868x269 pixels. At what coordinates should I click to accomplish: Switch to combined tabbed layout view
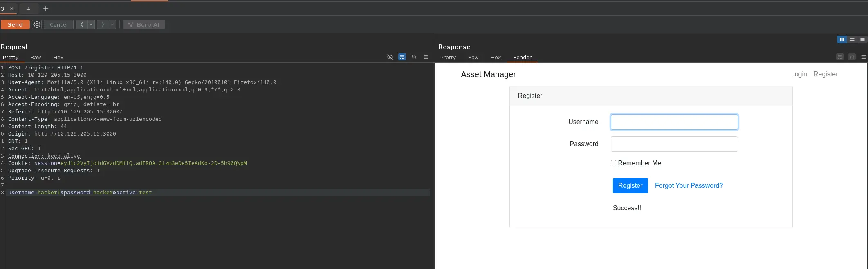tap(862, 40)
